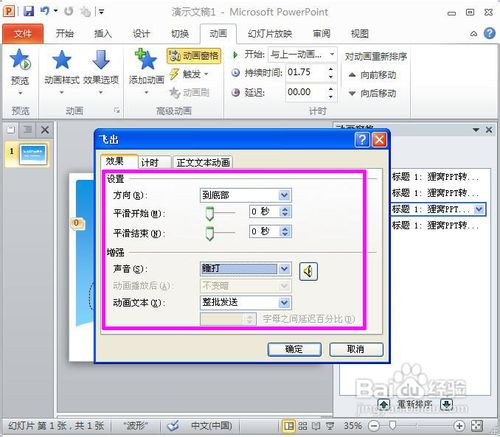Open the Trigger lightning menu
Image resolution: width=500 pixels, height=437 pixels.
point(189,74)
